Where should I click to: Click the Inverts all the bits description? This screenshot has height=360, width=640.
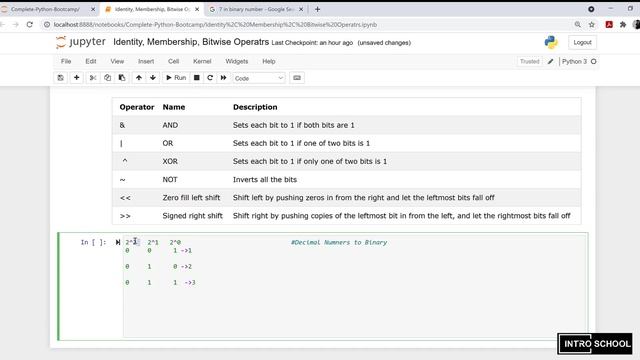click(264, 180)
